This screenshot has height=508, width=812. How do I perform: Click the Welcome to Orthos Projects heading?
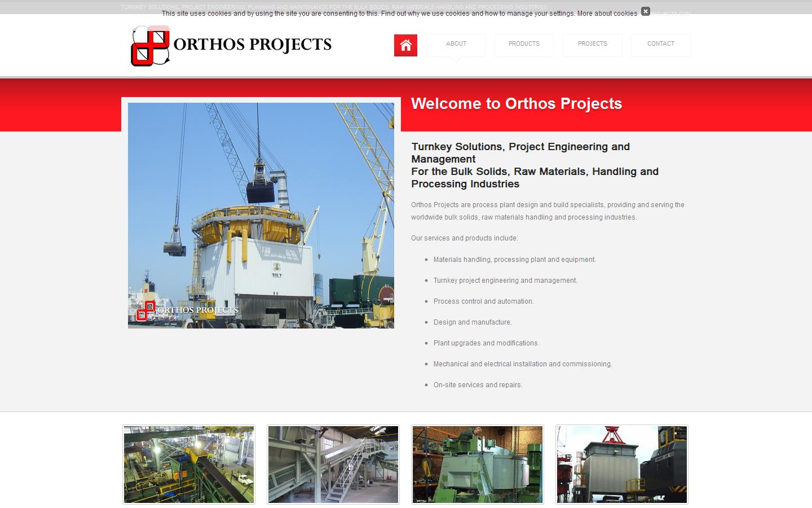tap(516, 104)
